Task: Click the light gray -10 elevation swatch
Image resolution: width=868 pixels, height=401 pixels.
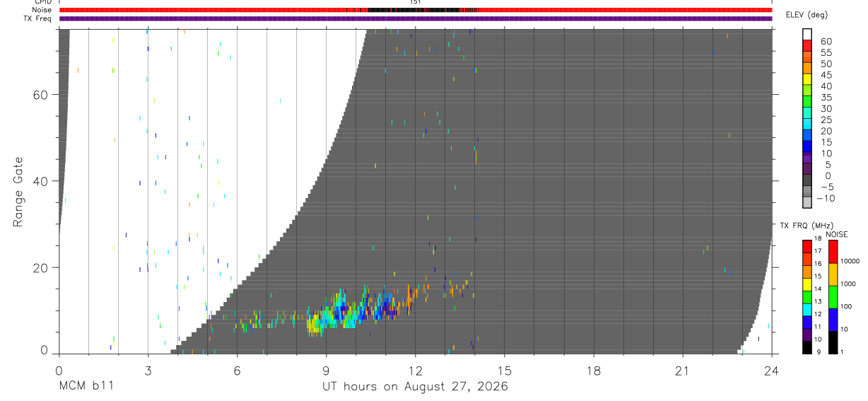Action: click(x=807, y=202)
